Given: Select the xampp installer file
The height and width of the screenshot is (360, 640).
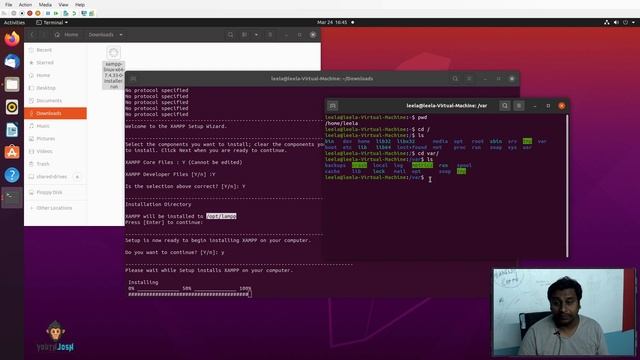Looking at the screenshot, I should point(113,67).
